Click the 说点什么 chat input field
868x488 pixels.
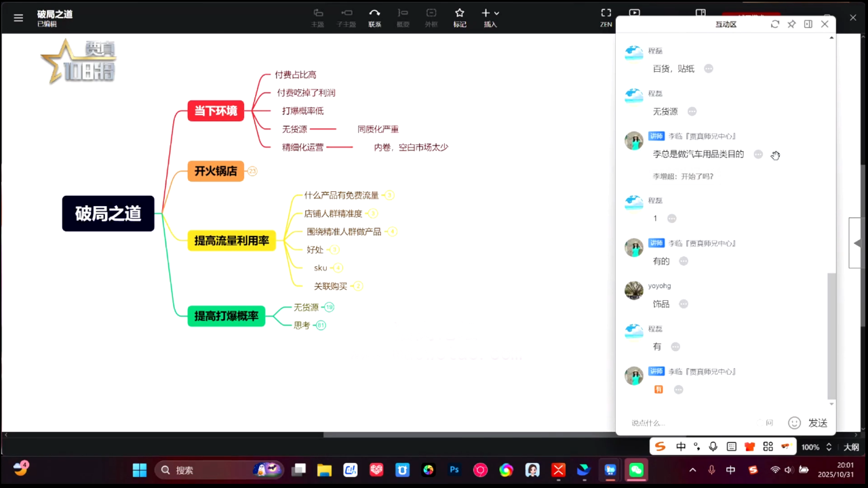[692, 423]
